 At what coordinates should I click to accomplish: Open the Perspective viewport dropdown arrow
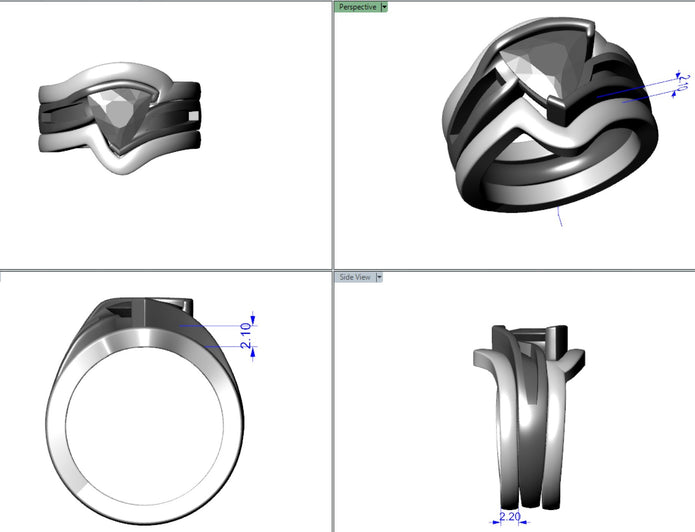coord(384,7)
